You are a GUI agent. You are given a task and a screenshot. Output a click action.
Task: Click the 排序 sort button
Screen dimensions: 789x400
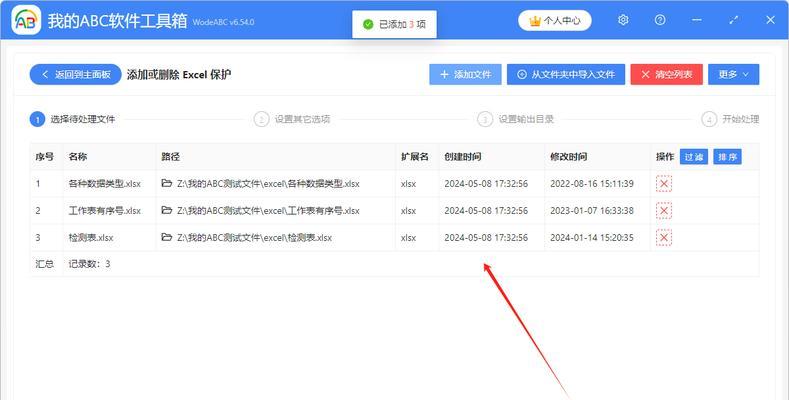click(x=727, y=157)
